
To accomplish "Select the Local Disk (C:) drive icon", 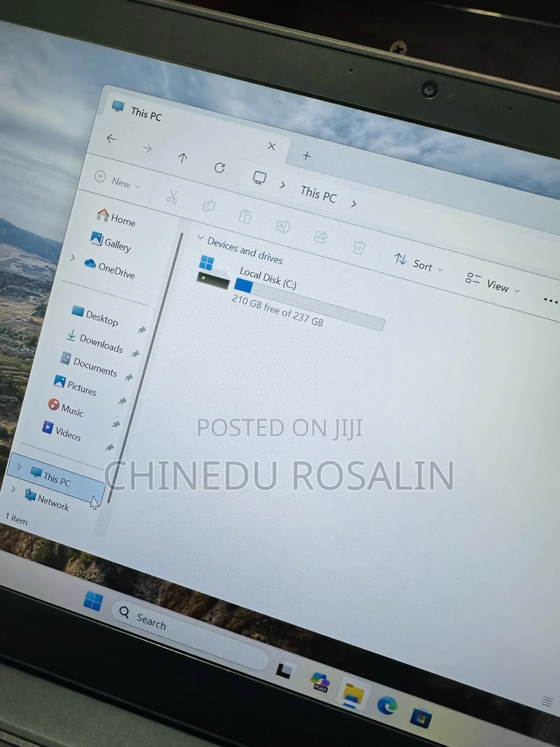I will pyautogui.click(x=213, y=273).
